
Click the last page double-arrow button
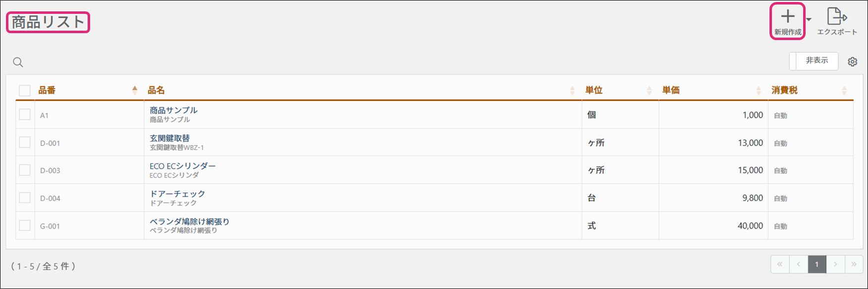point(854,264)
